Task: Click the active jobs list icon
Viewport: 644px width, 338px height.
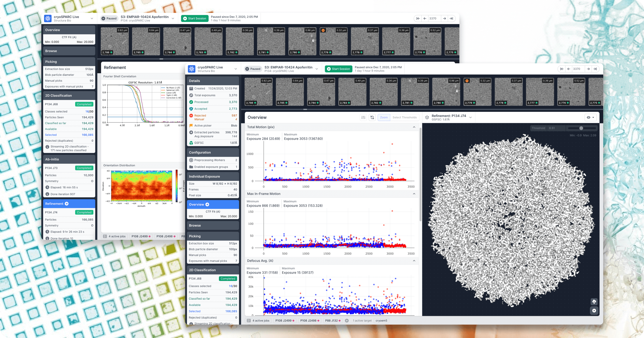Action: click(x=249, y=321)
